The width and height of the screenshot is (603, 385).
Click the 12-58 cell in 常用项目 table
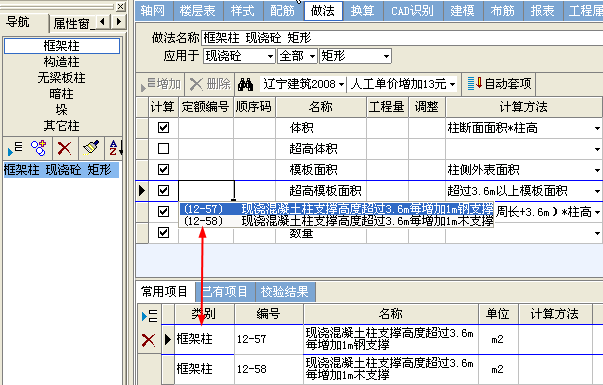click(x=269, y=369)
